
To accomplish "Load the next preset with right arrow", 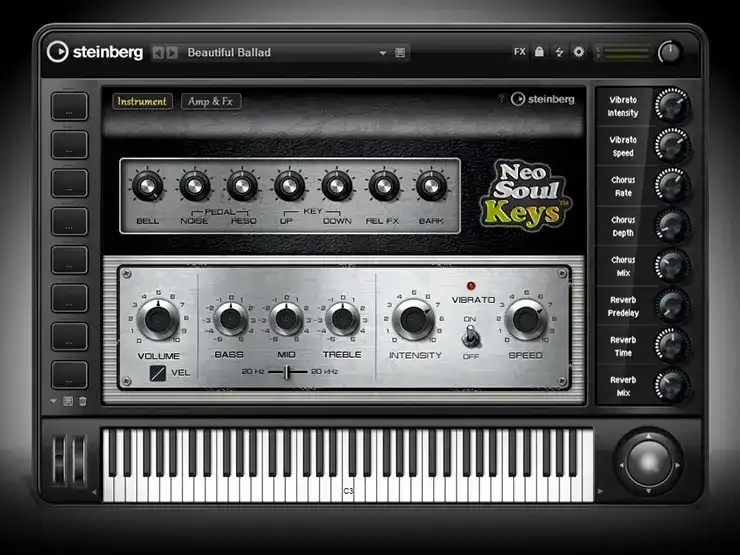I will [172, 52].
